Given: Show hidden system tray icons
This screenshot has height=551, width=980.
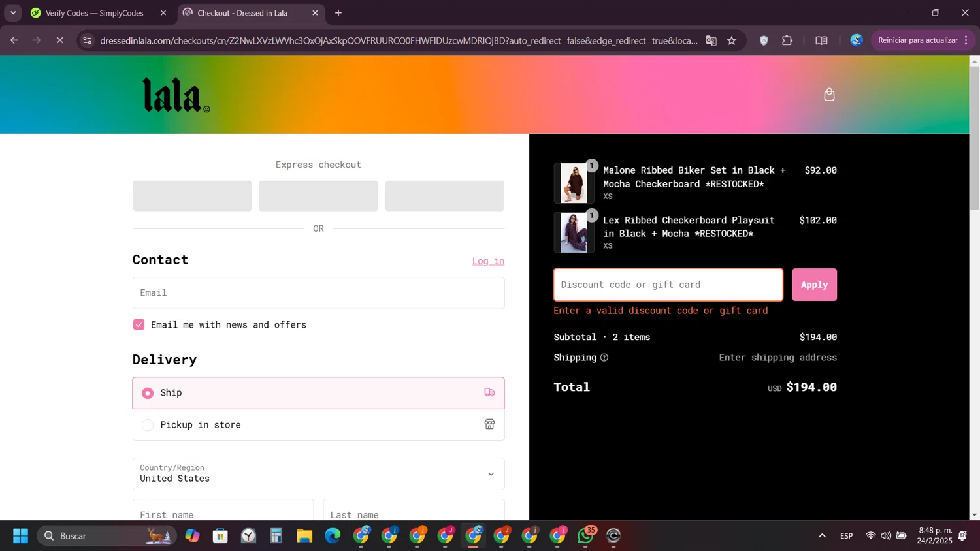Looking at the screenshot, I should pos(822,536).
